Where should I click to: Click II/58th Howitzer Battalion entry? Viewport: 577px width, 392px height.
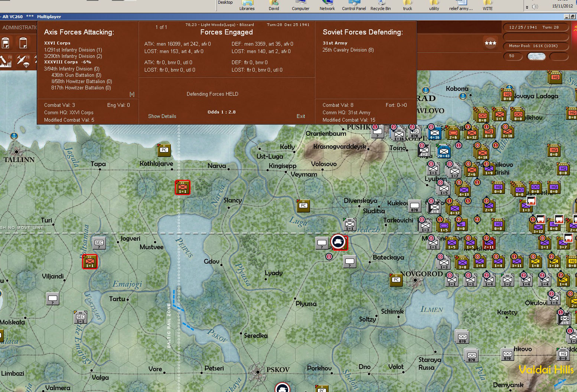pyautogui.click(x=82, y=81)
